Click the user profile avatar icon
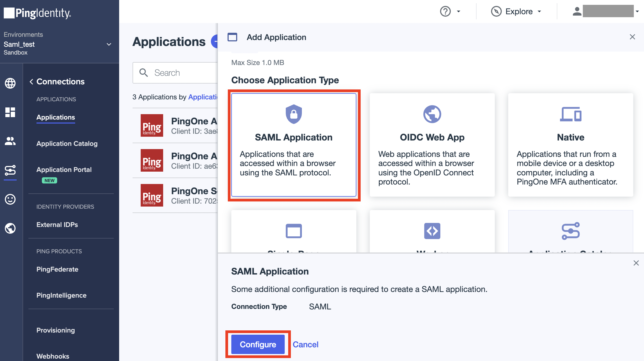This screenshot has width=644, height=361. (577, 11)
